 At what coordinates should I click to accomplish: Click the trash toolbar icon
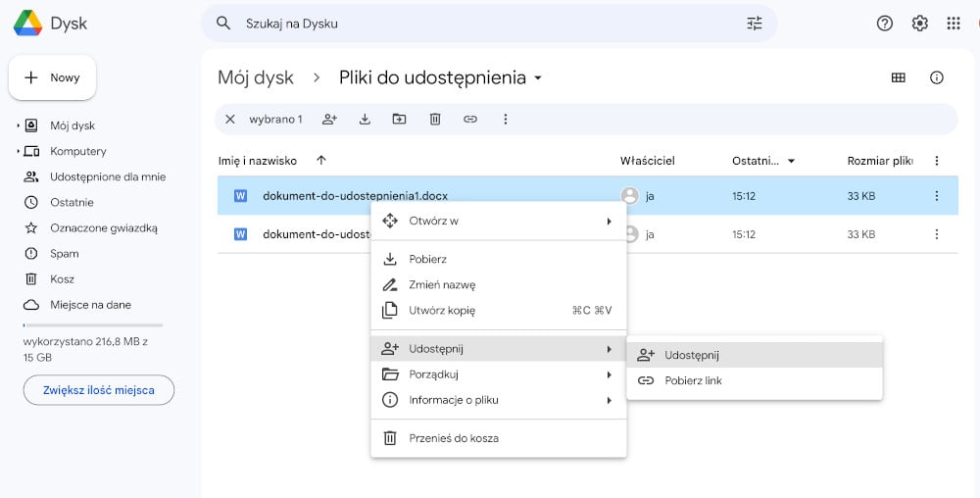pyautogui.click(x=435, y=120)
